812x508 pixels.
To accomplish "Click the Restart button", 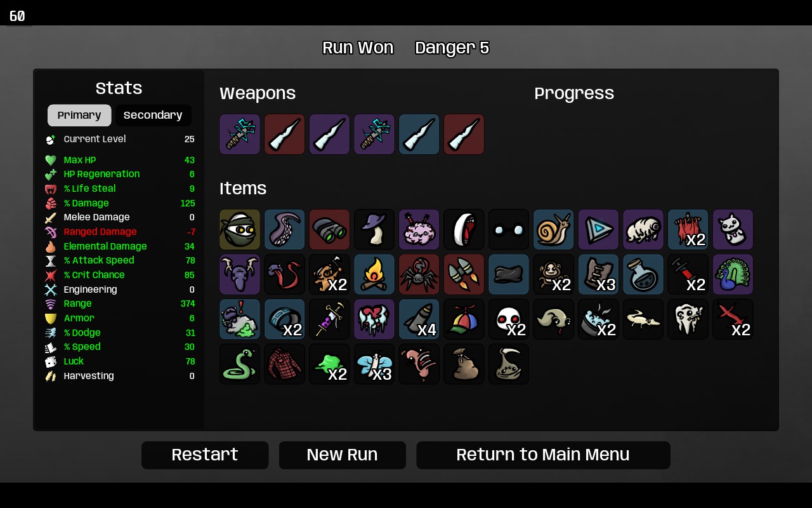I will click(205, 455).
